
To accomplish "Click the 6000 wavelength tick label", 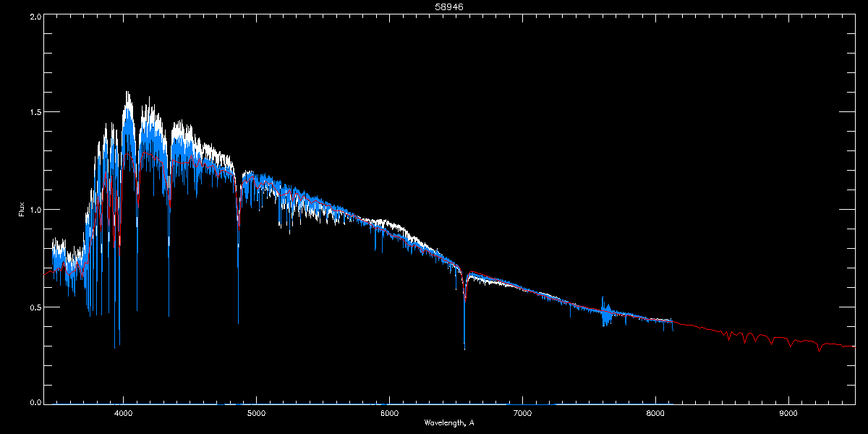I will (x=389, y=414).
